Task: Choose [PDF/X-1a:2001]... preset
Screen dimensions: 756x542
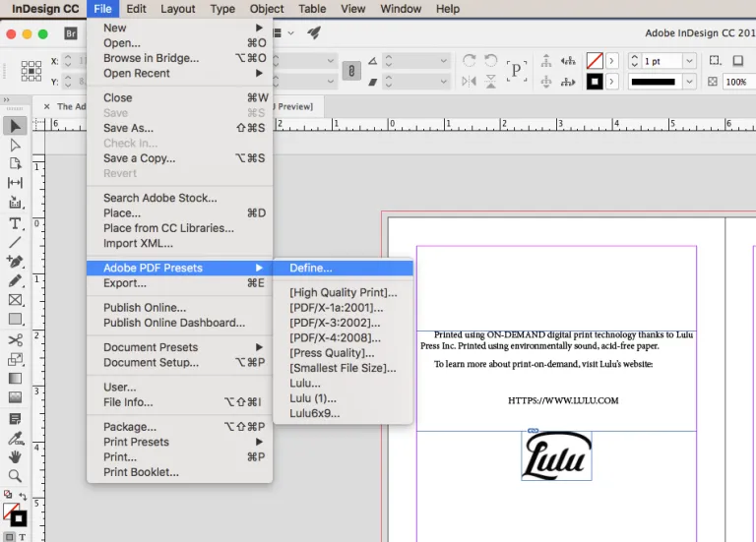Action: point(343,307)
